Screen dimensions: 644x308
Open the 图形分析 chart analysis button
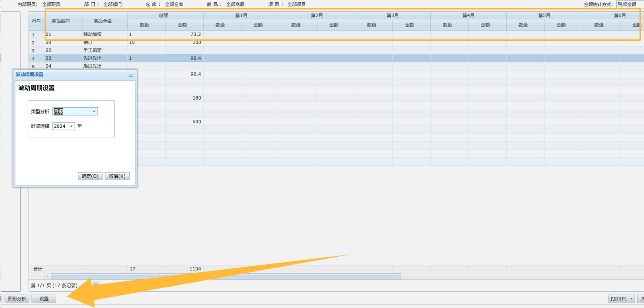(17, 299)
